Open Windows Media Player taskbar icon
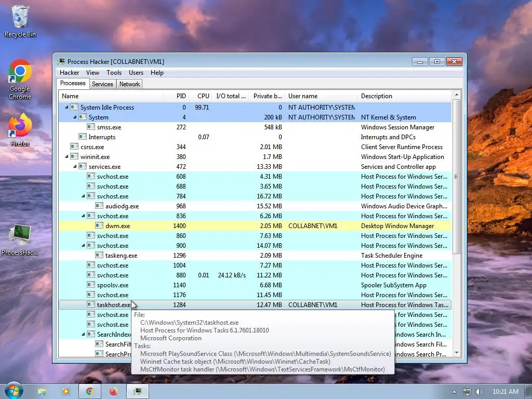 click(x=66, y=392)
